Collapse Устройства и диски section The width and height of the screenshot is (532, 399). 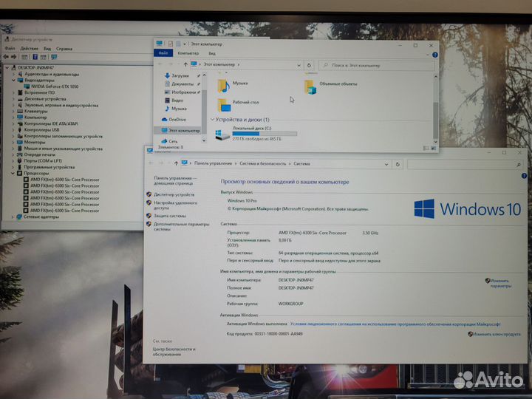click(x=212, y=120)
